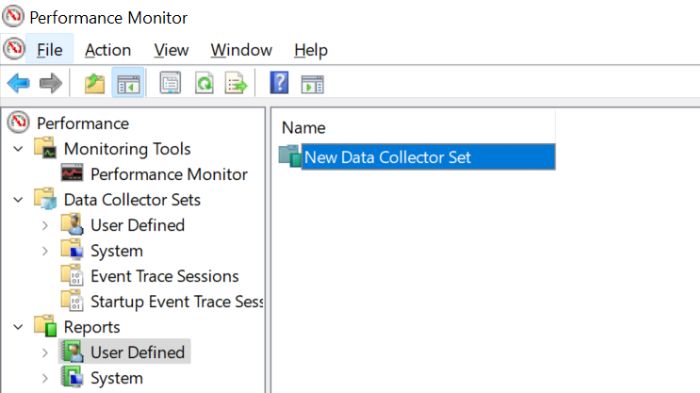Click the New Data Collector Set item icon
Screen dimensions: 700x393
pos(290,156)
